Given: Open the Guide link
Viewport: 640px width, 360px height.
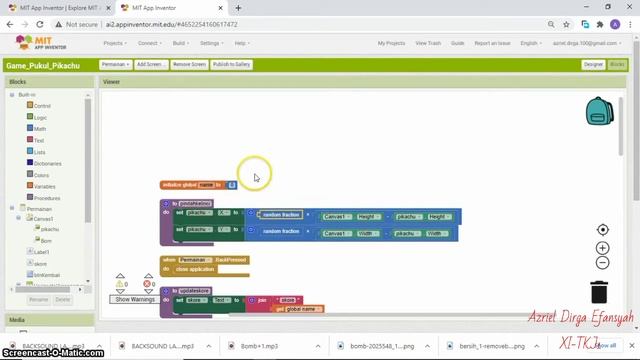Looking at the screenshot, I should [x=458, y=43].
